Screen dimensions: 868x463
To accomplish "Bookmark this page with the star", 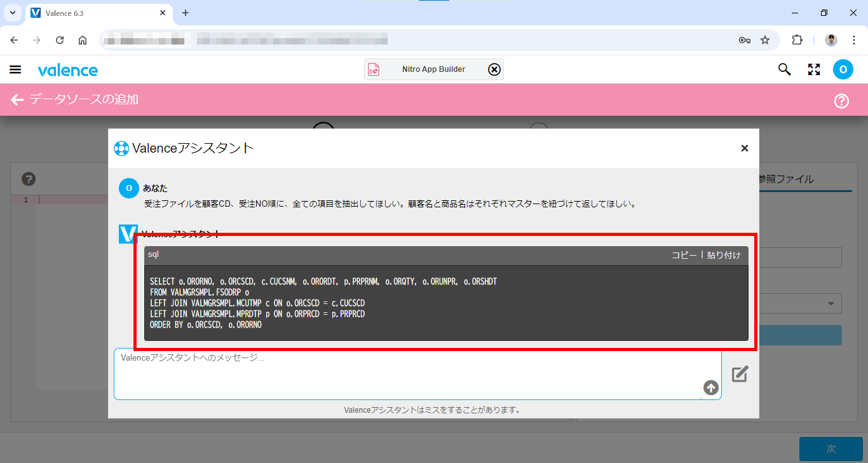I will tap(765, 40).
